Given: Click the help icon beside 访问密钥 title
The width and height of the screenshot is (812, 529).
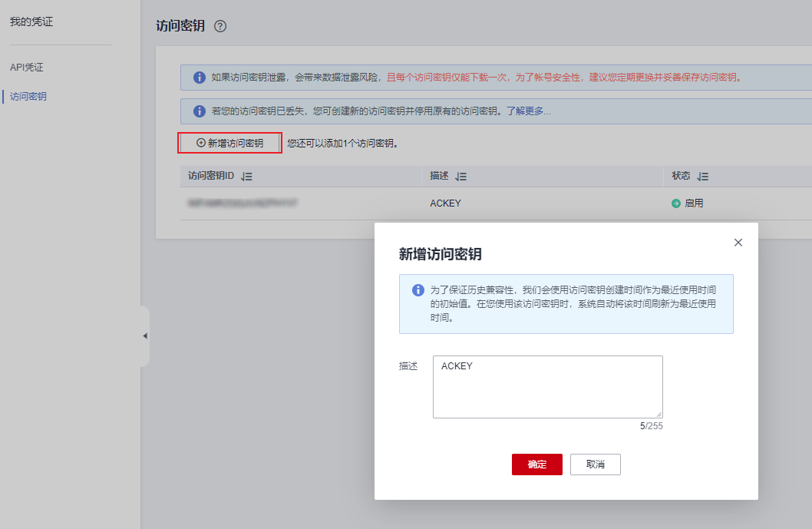Looking at the screenshot, I should tap(220, 26).
